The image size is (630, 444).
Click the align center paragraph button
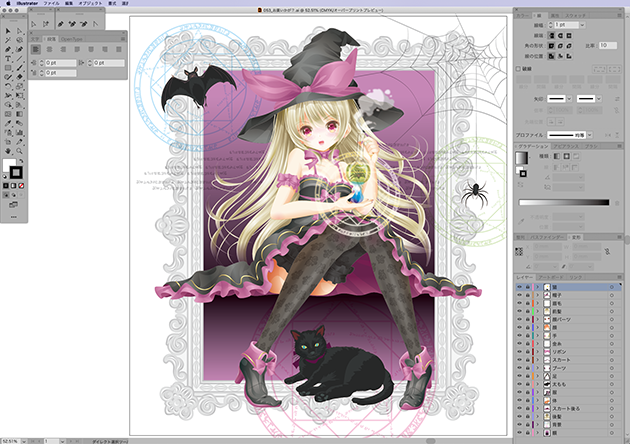point(49,49)
